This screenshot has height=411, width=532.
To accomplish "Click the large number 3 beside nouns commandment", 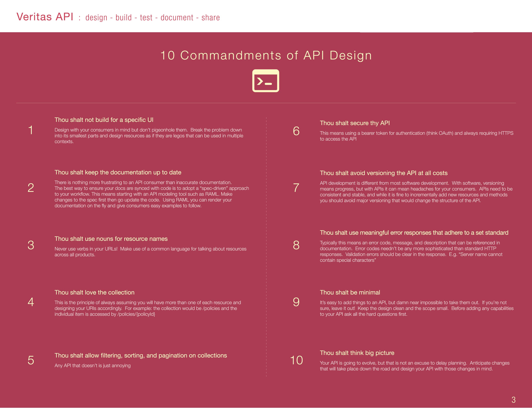I will point(31,245).
